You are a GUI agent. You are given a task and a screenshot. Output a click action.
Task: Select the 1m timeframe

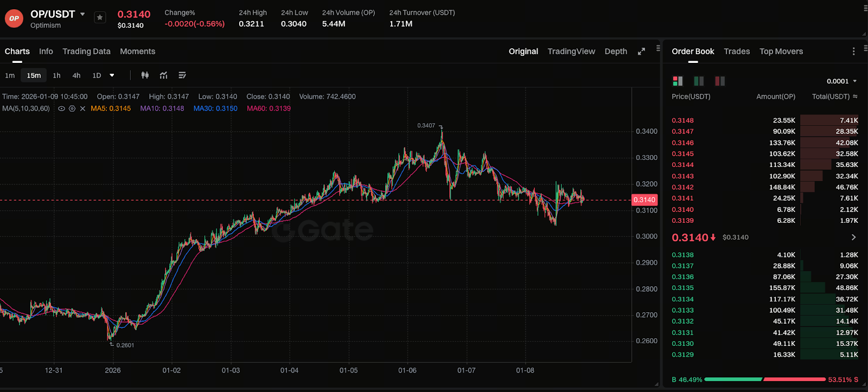pyautogui.click(x=10, y=75)
